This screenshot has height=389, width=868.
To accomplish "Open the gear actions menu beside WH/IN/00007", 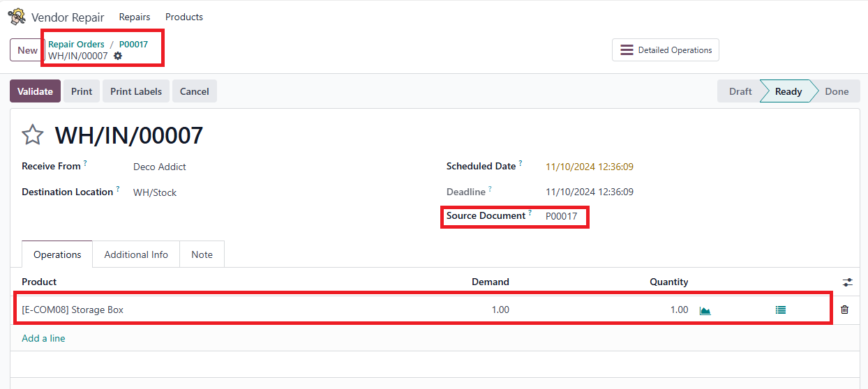I will click(118, 56).
